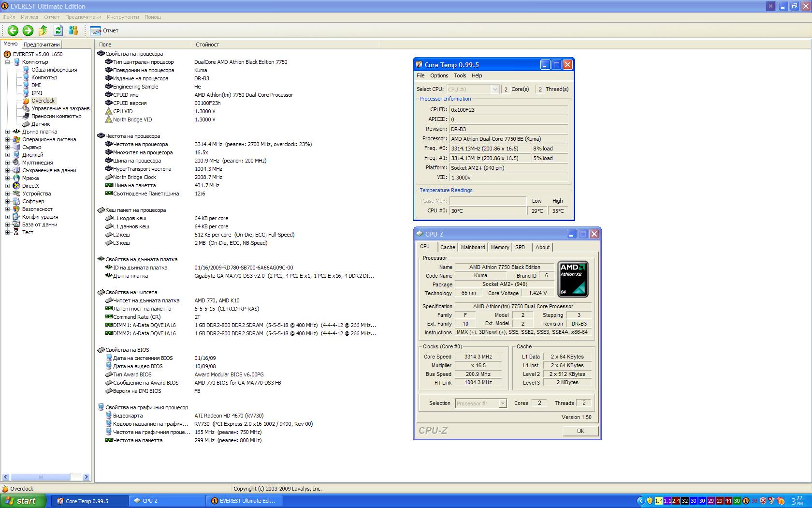Collapse the Компютър tree branch
Screen dimensions: 812x508
[7, 62]
